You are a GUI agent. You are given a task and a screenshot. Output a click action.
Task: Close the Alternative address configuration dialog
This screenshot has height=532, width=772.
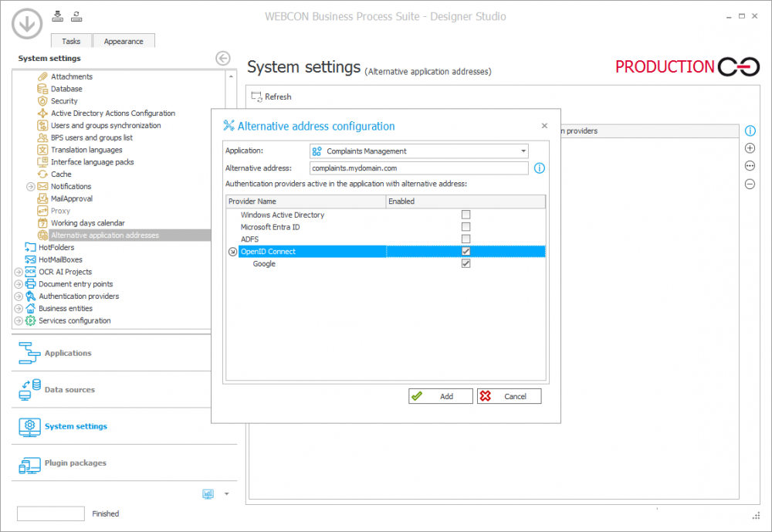click(x=544, y=126)
